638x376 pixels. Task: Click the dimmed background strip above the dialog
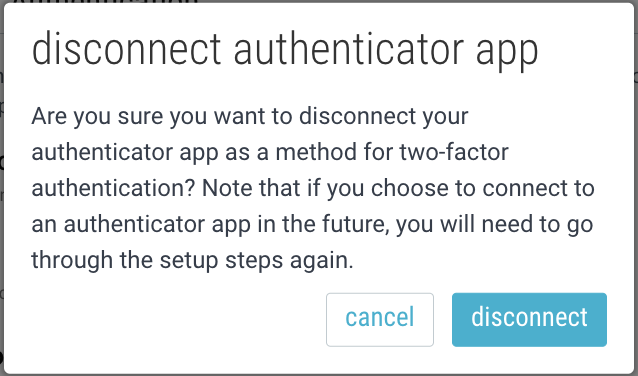[319, 2]
